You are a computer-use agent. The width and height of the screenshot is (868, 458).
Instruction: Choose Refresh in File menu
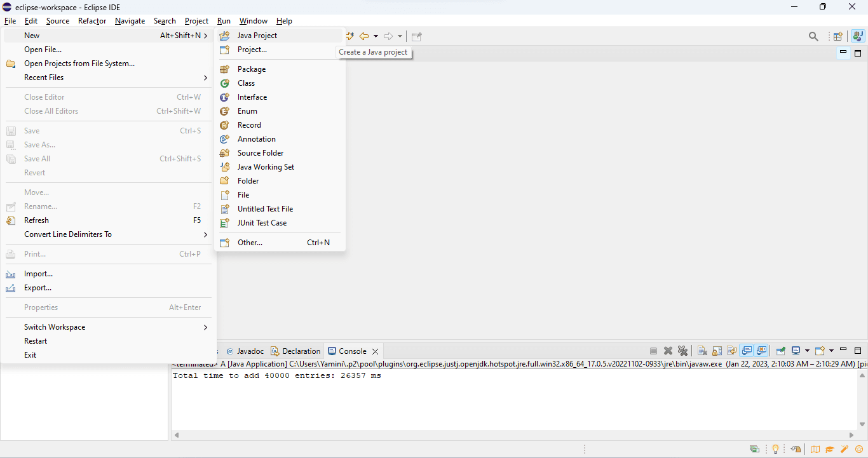coord(108,220)
